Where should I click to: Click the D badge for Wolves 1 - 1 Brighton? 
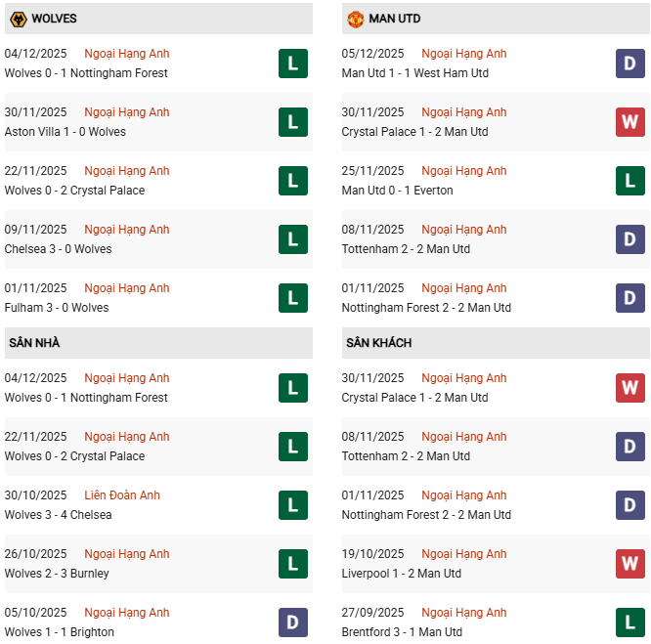coord(292,623)
